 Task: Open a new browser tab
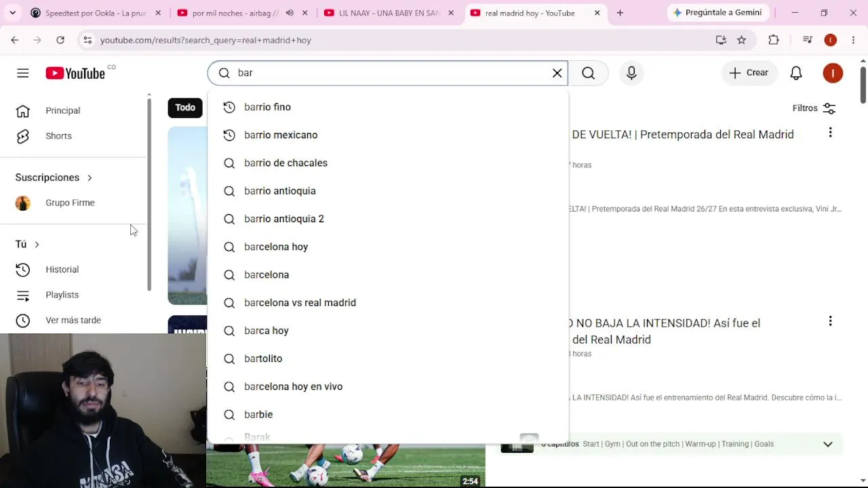620,13
